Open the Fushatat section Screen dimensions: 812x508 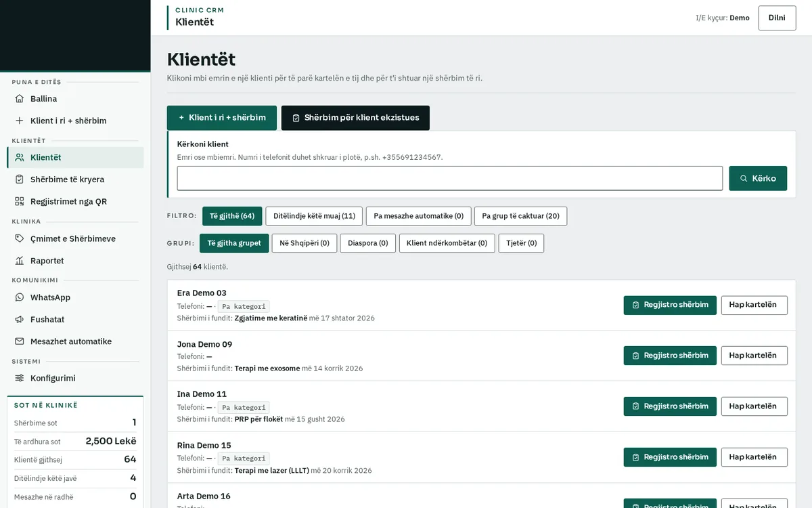[75, 319]
